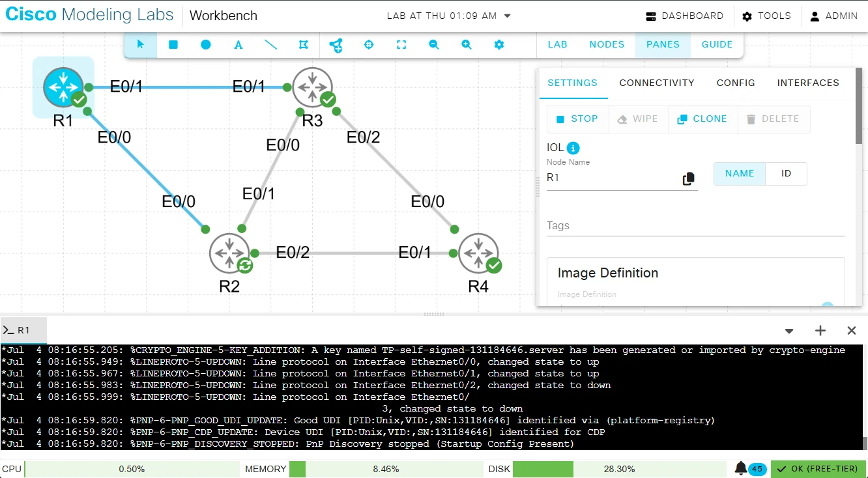Switch to the INTERFACES tab
The width and height of the screenshot is (868, 478).
808,83
